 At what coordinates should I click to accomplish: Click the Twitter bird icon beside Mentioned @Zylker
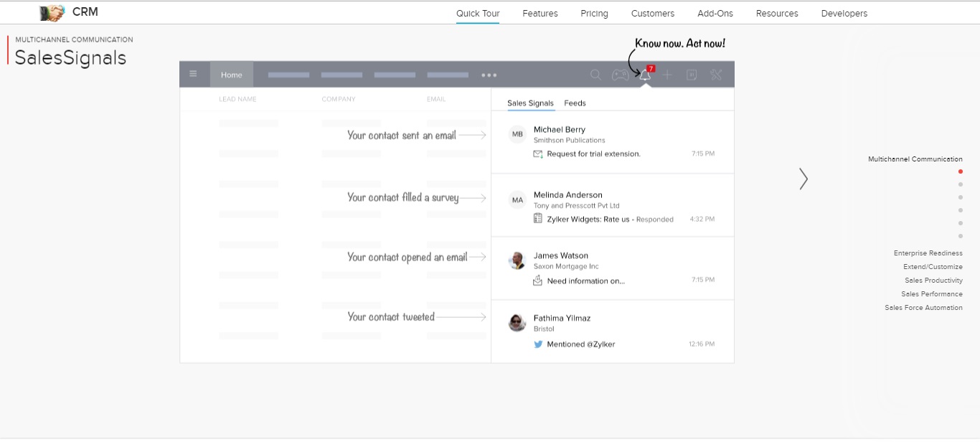538,344
